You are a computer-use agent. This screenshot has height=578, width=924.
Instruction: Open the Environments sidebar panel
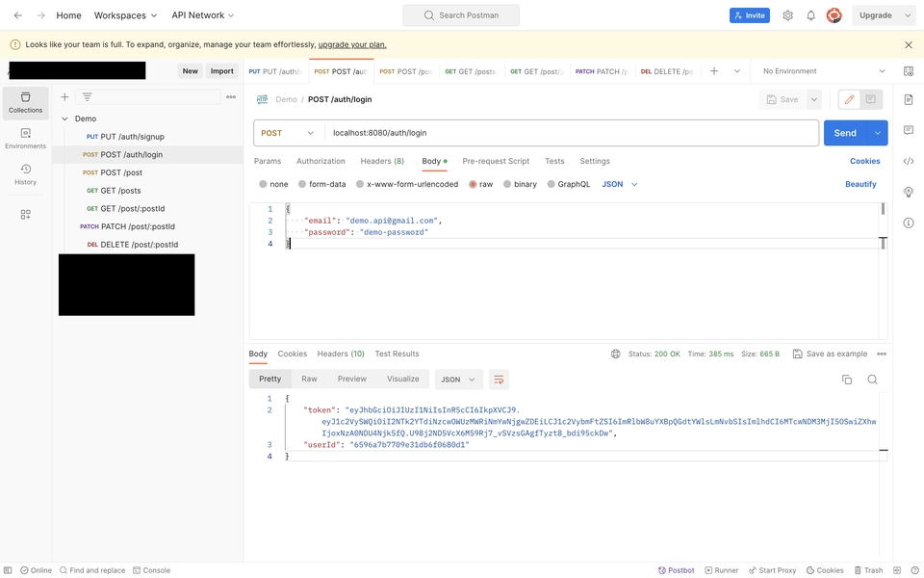[x=25, y=139]
